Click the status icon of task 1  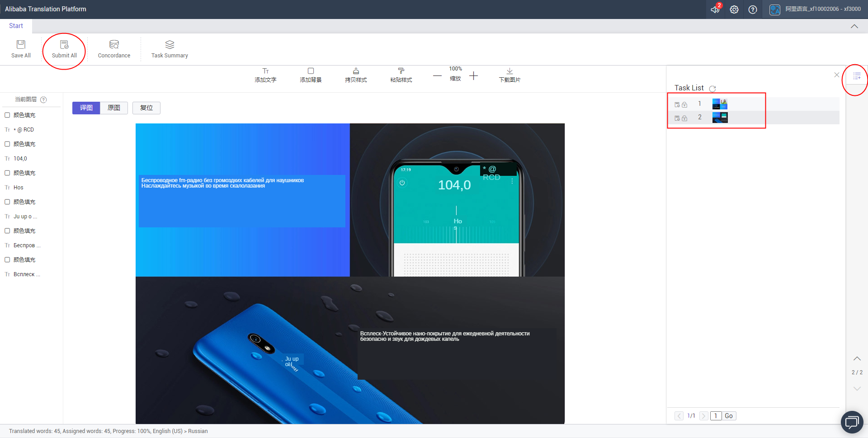click(677, 104)
